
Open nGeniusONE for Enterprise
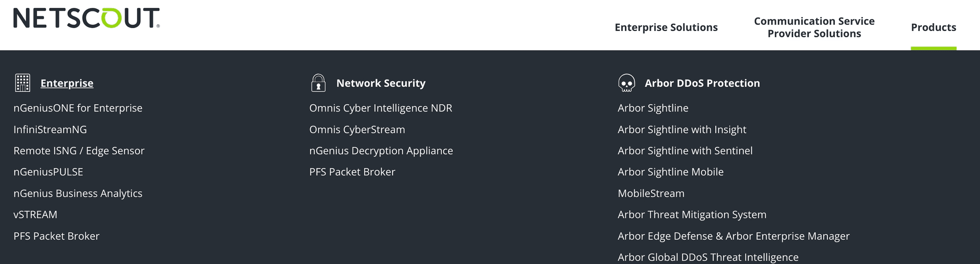(x=78, y=108)
